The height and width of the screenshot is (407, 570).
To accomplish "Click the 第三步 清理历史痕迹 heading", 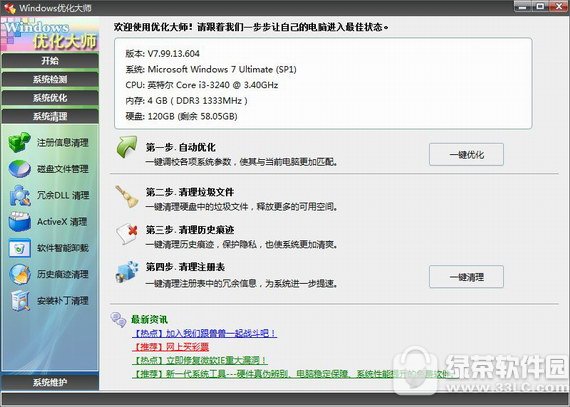I will [190, 230].
